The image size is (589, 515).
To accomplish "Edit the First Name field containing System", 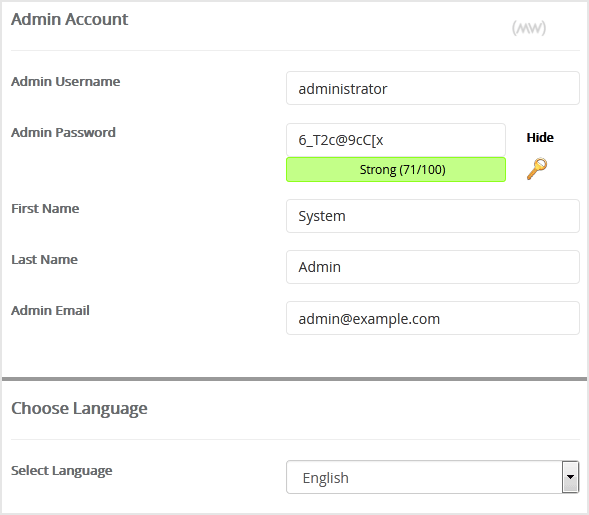I will [433, 216].
